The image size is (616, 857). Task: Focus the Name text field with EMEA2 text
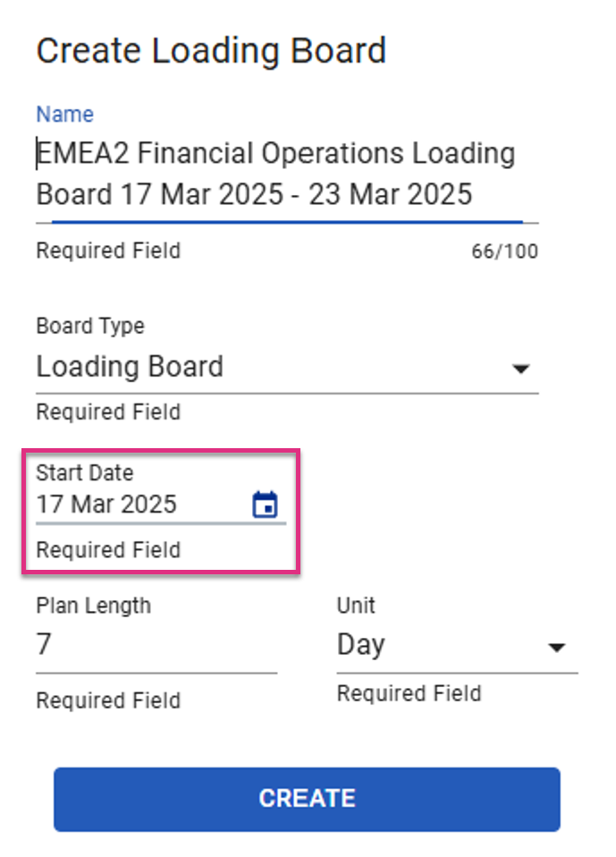pos(287,174)
